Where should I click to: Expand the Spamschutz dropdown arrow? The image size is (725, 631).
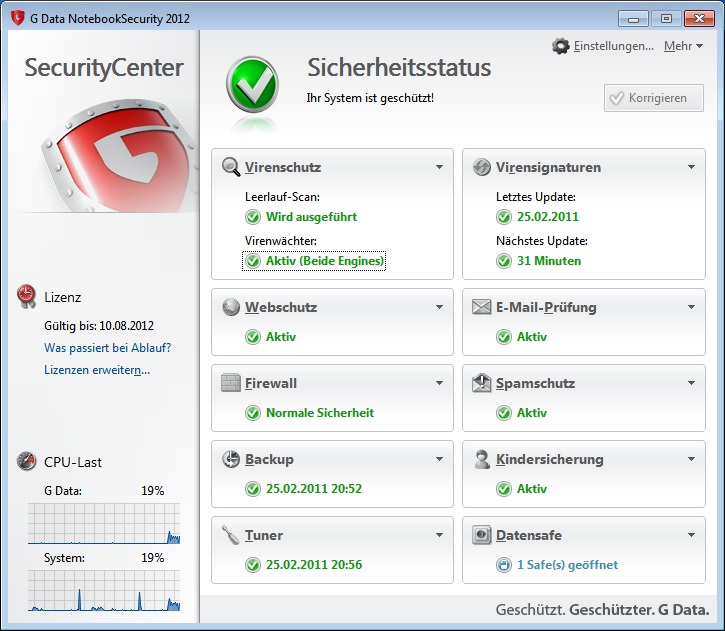point(691,383)
